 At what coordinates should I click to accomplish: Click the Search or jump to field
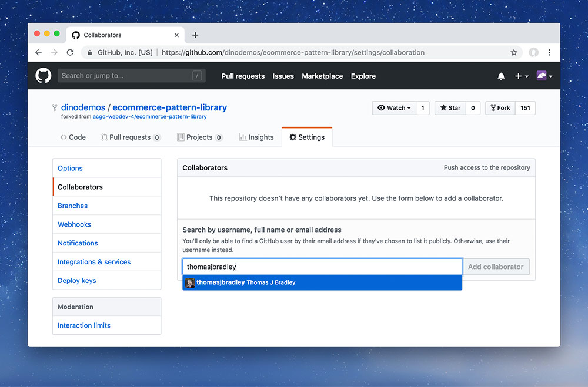pyautogui.click(x=131, y=76)
